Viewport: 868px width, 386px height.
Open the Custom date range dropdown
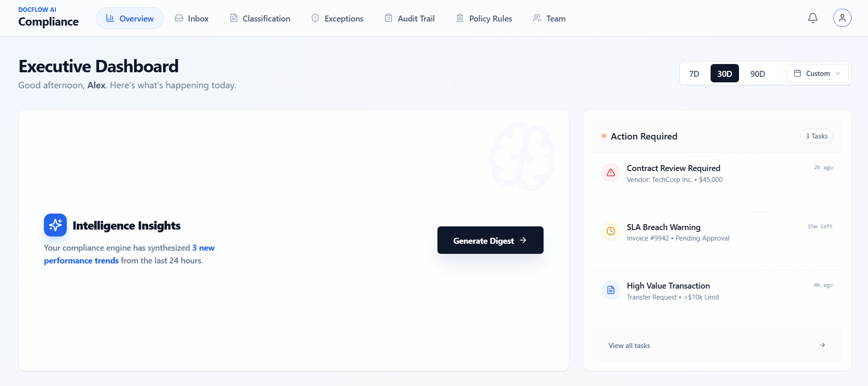pos(817,73)
